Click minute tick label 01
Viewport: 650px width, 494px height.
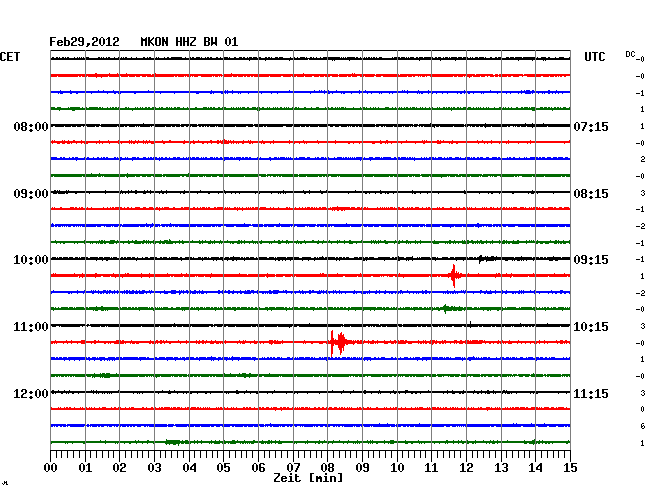(85, 468)
